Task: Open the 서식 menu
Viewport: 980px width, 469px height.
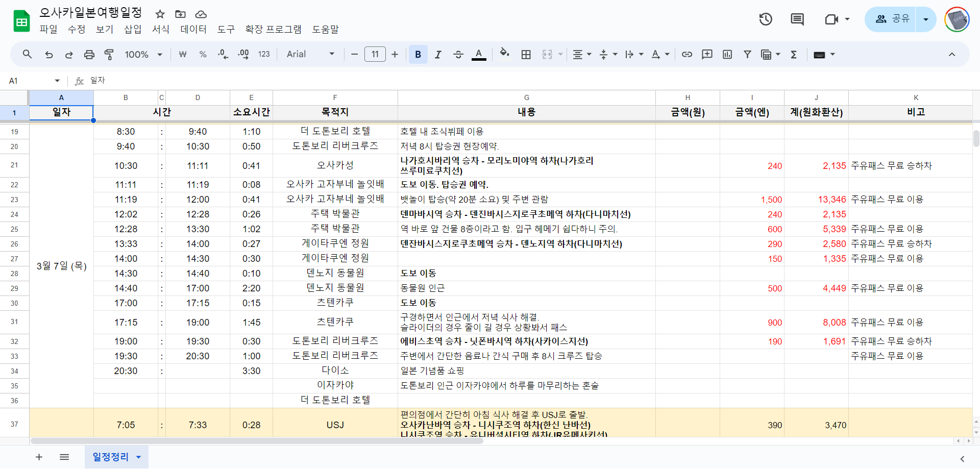Action: (x=161, y=30)
